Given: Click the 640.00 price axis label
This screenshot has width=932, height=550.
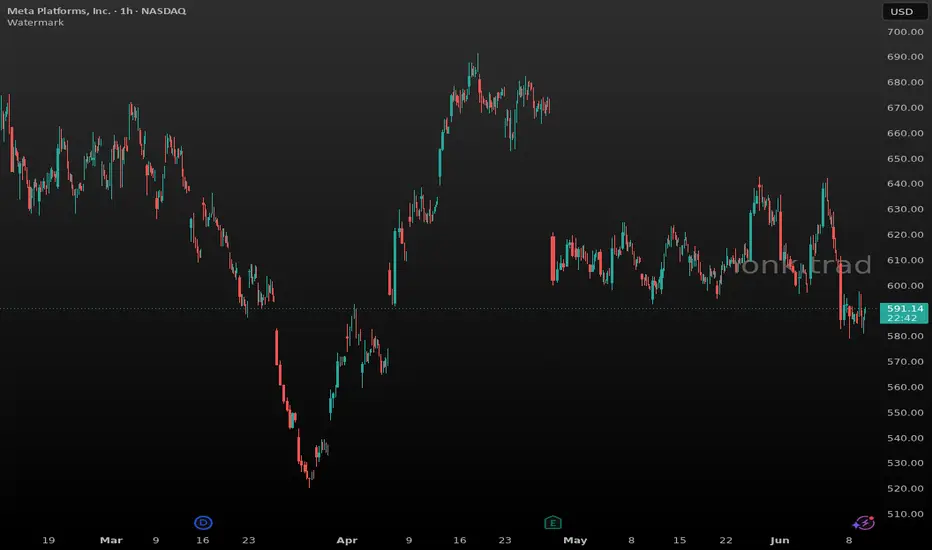Looking at the screenshot, I should tap(905, 184).
